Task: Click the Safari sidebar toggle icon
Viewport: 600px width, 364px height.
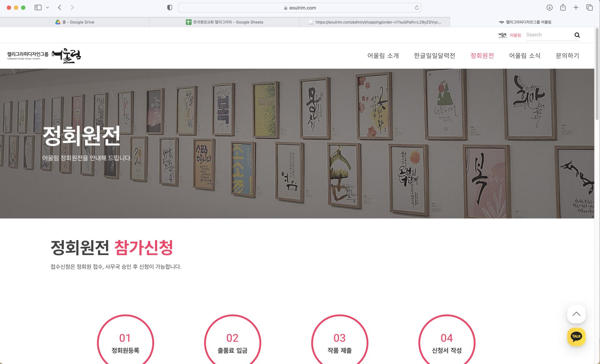Action: (38, 7)
